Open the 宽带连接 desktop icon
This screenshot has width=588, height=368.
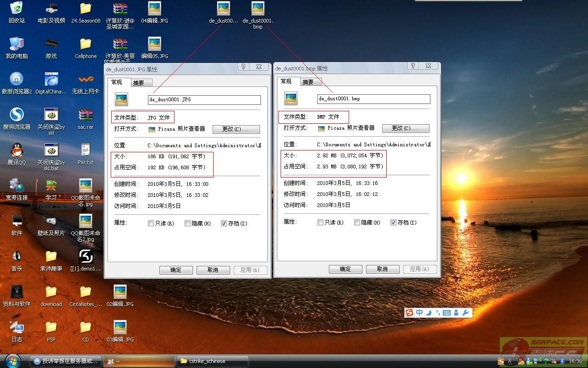17,186
